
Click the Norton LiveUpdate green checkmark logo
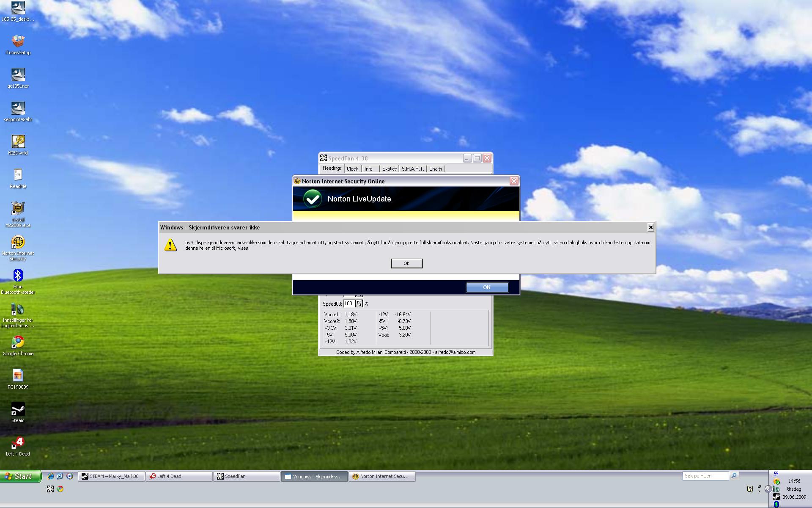313,199
